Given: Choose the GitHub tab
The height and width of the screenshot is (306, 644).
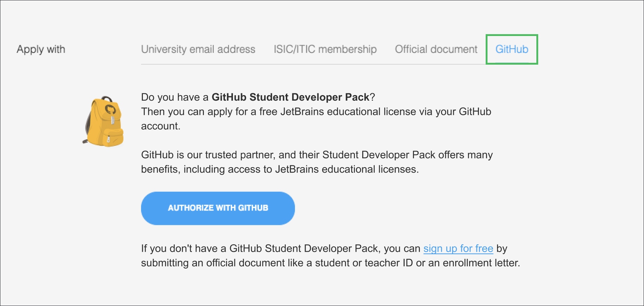Looking at the screenshot, I should (512, 49).
